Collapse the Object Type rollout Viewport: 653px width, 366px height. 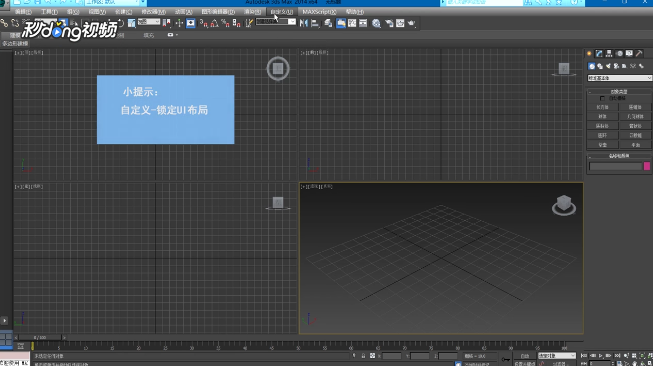click(619, 92)
